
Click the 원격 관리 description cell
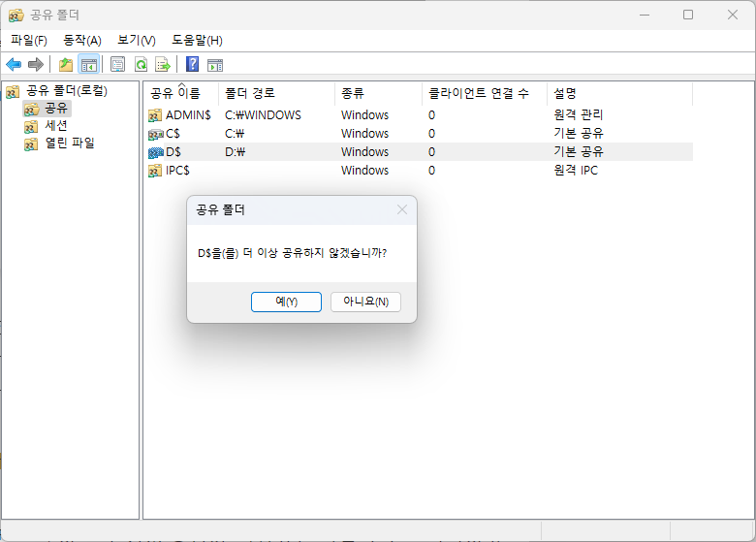pyautogui.click(x=578, y=114)
